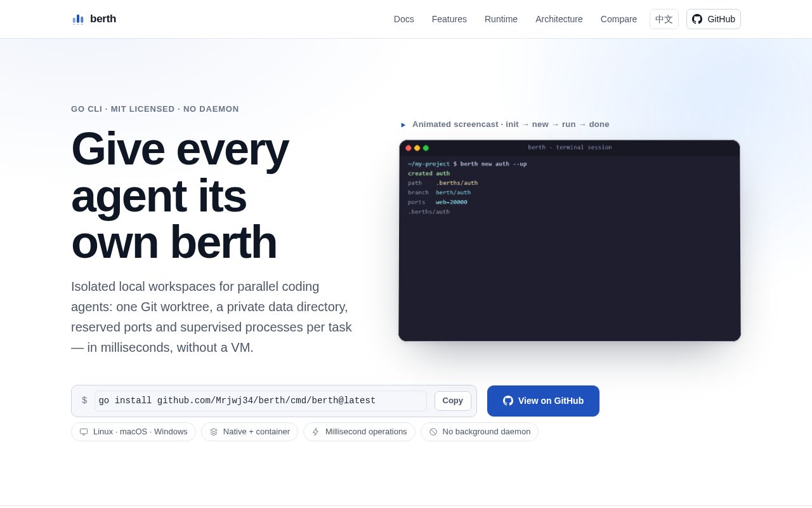Click the 'created auth' line in the terminal
Image resolution: width=812 pixels, height=508 pixels.
[429, 173]
